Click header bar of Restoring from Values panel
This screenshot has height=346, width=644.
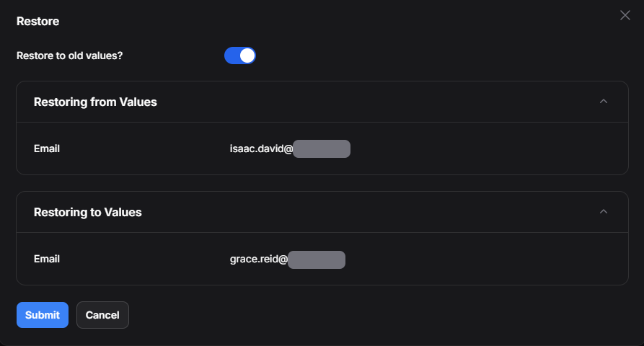coord(361,102)
